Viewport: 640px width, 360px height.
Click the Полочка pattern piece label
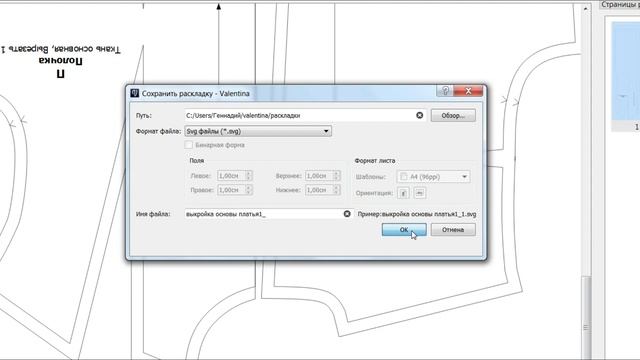pyautogui.click(x=61, y=61)
